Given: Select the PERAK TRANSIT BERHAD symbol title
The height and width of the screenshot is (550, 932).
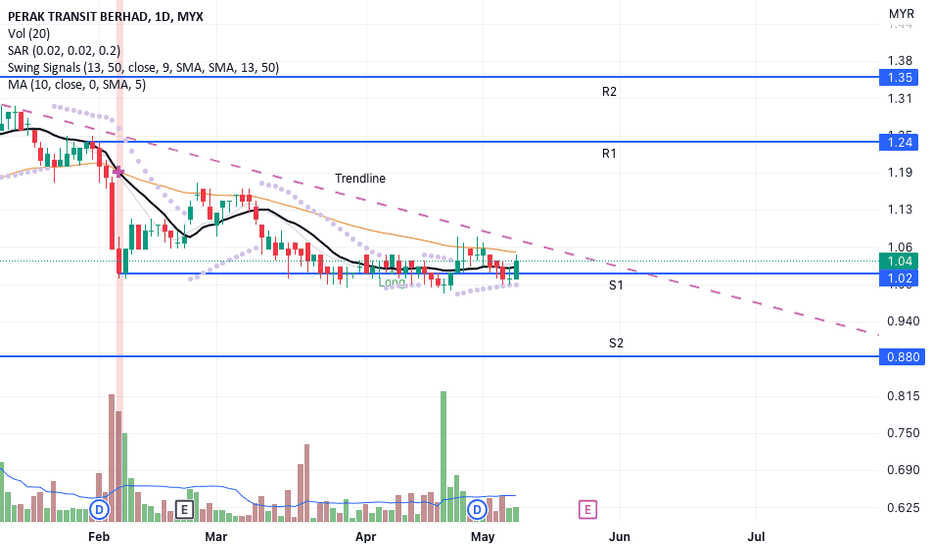Looking at the screenshot, I should pyautogui.click(x=105, y=17).
